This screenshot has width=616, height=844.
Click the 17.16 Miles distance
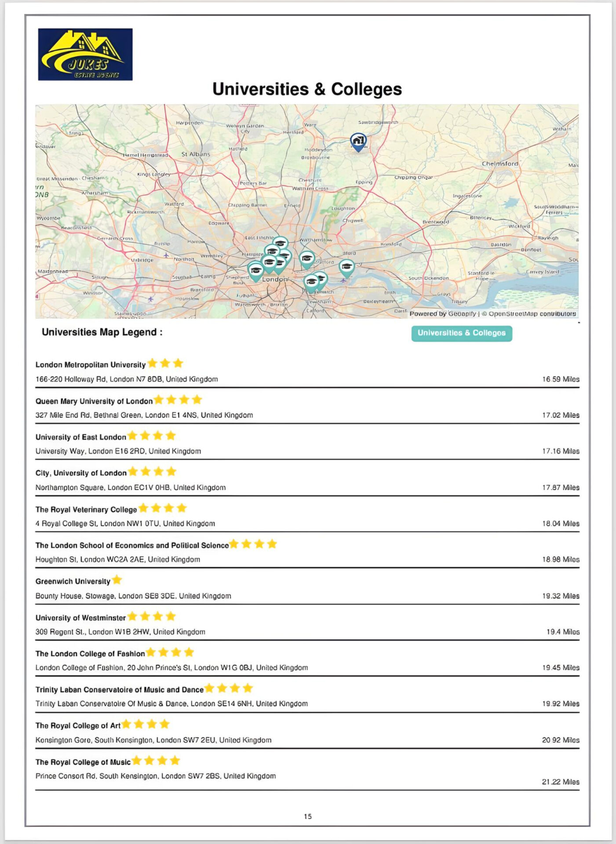561,451
